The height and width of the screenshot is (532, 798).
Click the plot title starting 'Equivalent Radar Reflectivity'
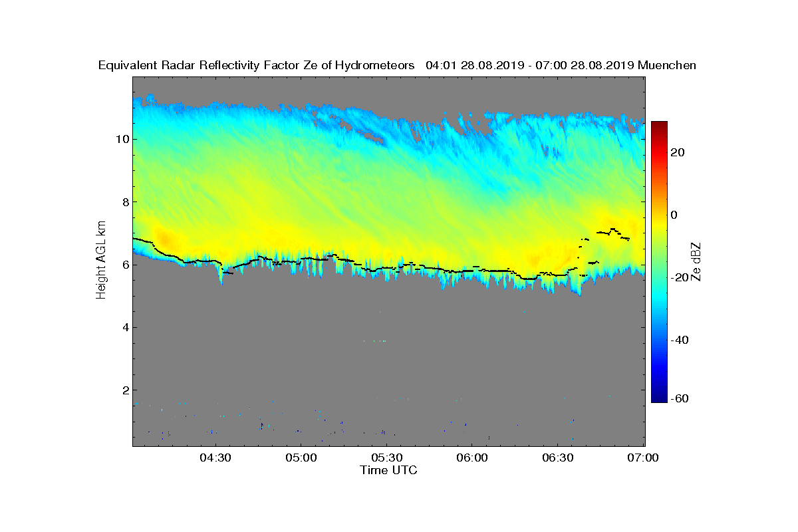click(x=397, y=65)
